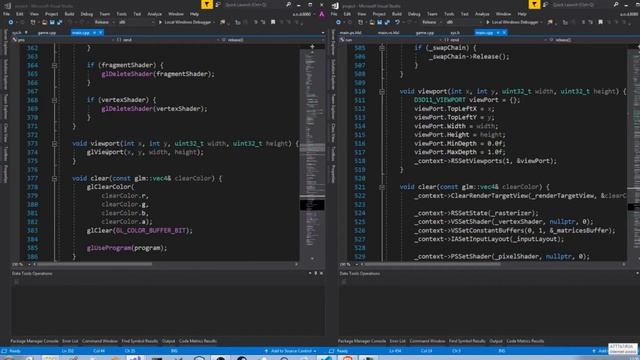Focus Quick Launch search box in OpenGL window

(x=254, y=4)
